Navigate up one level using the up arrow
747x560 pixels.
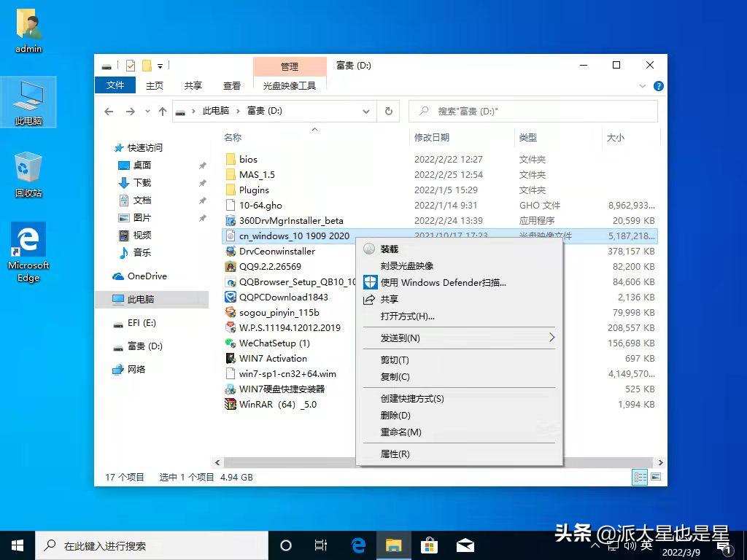pos(162,111)
